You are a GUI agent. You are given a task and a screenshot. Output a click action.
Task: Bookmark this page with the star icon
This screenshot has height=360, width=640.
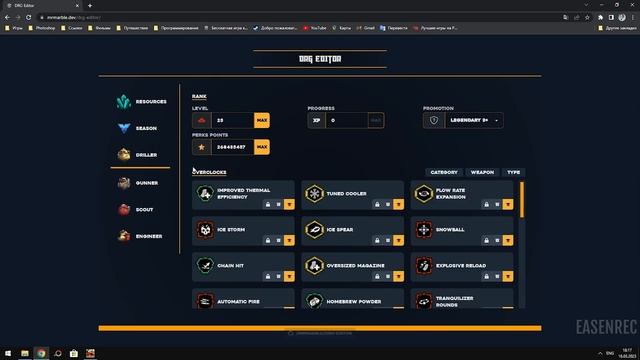pos(587,18)
